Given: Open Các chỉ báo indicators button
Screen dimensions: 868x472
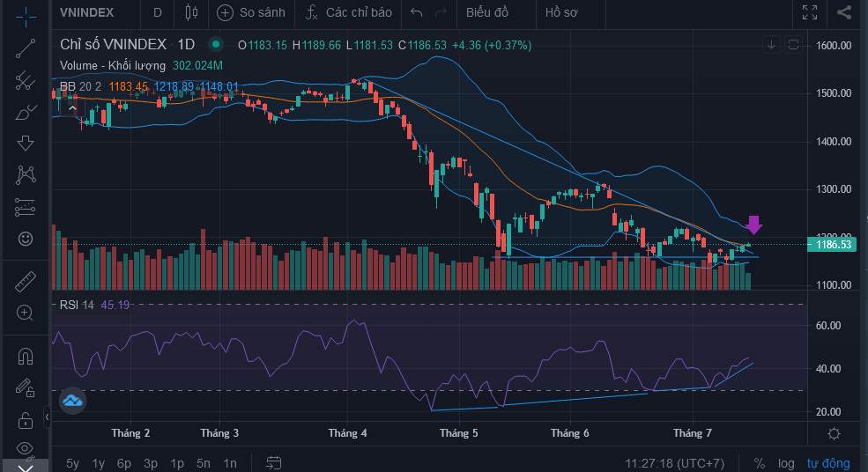Looking at the screenshot, I should pos(348,12).
